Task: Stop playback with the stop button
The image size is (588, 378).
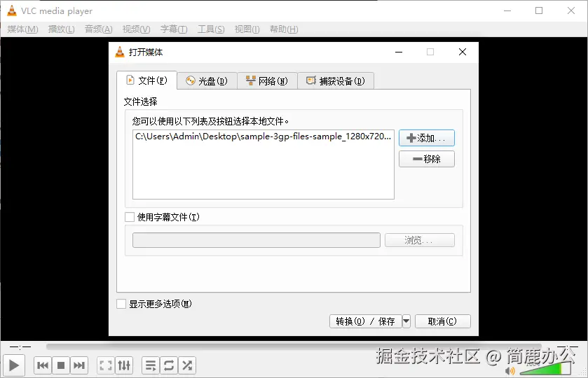Action: tap(61, 365)
